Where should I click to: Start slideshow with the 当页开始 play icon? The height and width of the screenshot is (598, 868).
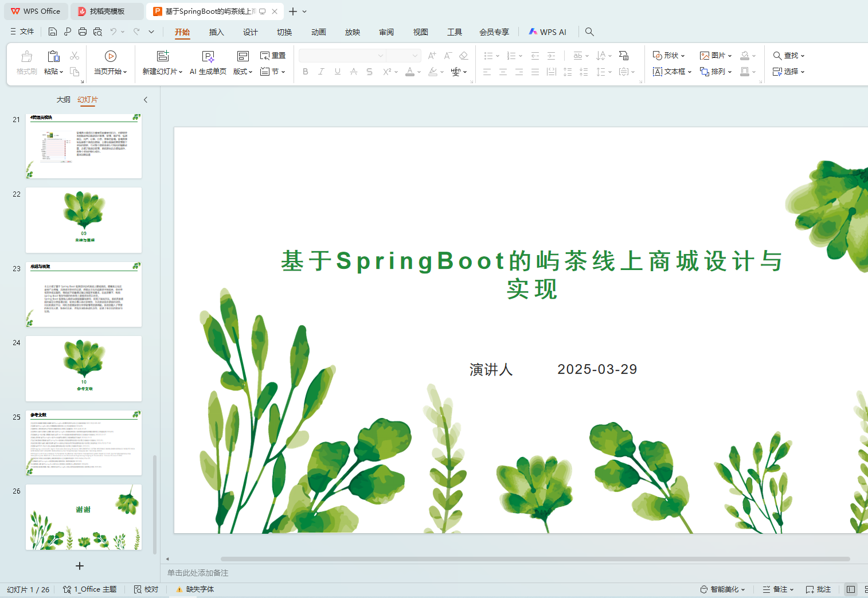111,56
